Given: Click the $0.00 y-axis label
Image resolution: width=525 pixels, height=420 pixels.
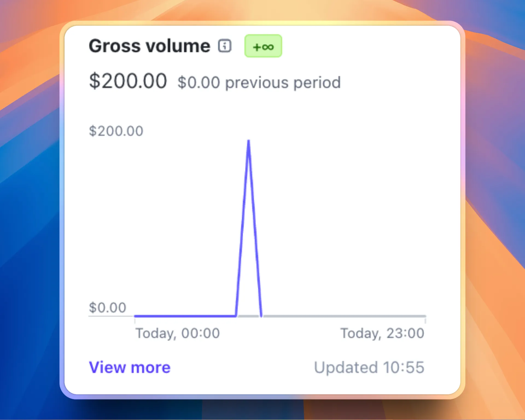Looking at the screenshot, I should [x=107, y=307].
